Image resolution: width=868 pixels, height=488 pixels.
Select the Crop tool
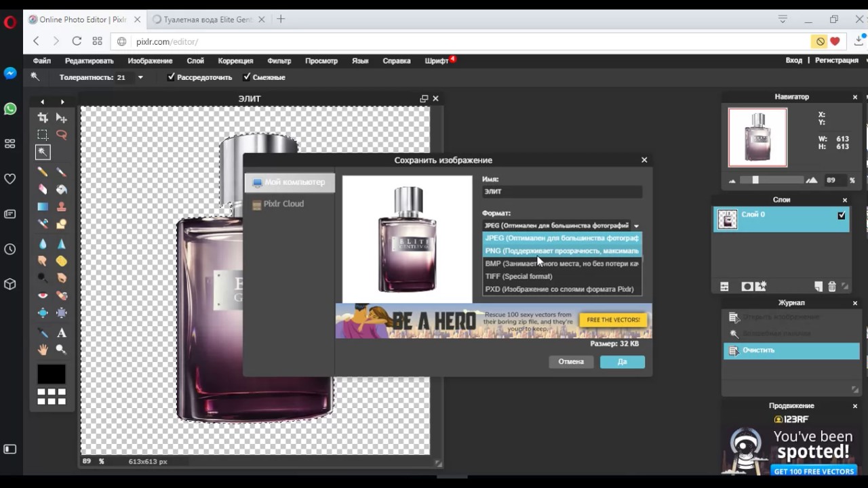(x=43, y=118)
